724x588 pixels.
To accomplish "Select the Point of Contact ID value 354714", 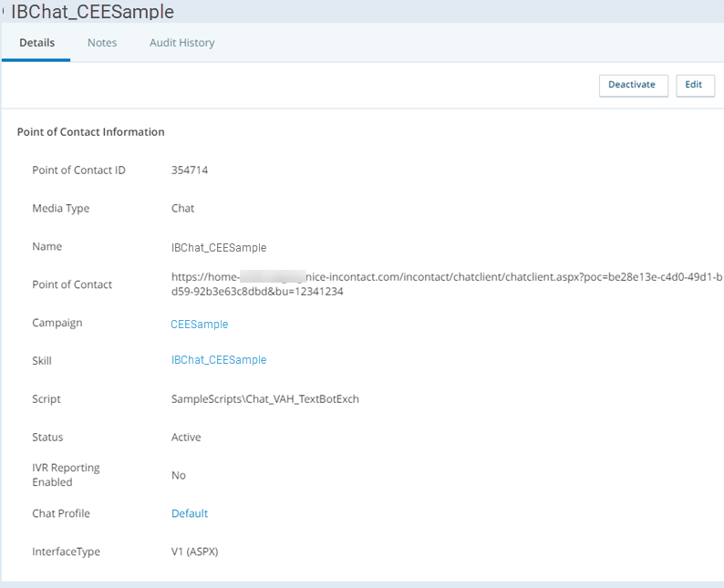I will 190,170.
